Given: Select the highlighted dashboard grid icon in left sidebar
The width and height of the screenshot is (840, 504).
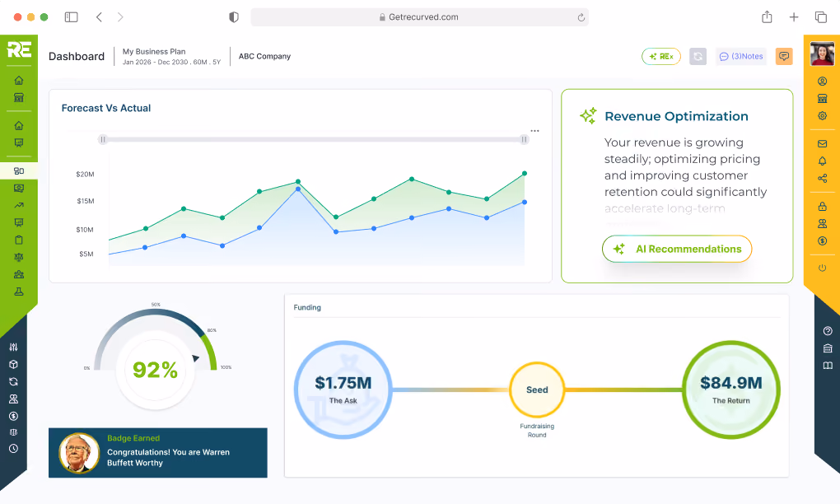Looking at the screenshot, I should coord(19,170).
